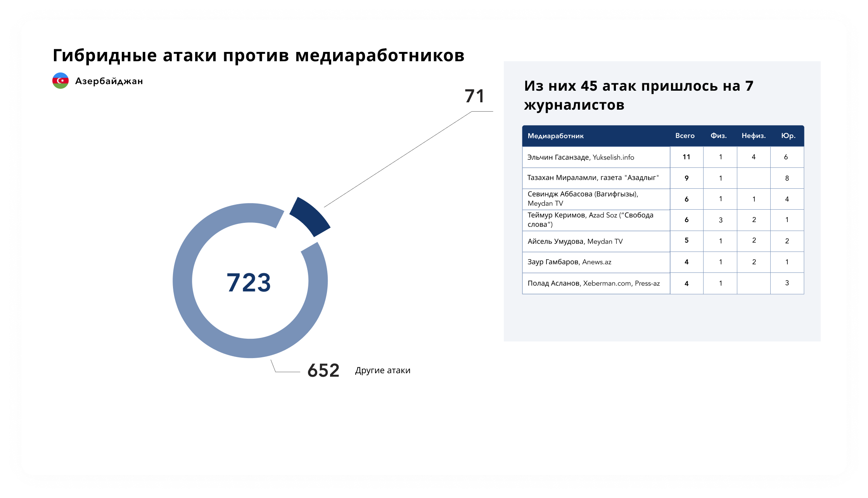
Task: Select row 'Полад Асланов, Xeberman.com, Press-az'
Action: [663, 283]
